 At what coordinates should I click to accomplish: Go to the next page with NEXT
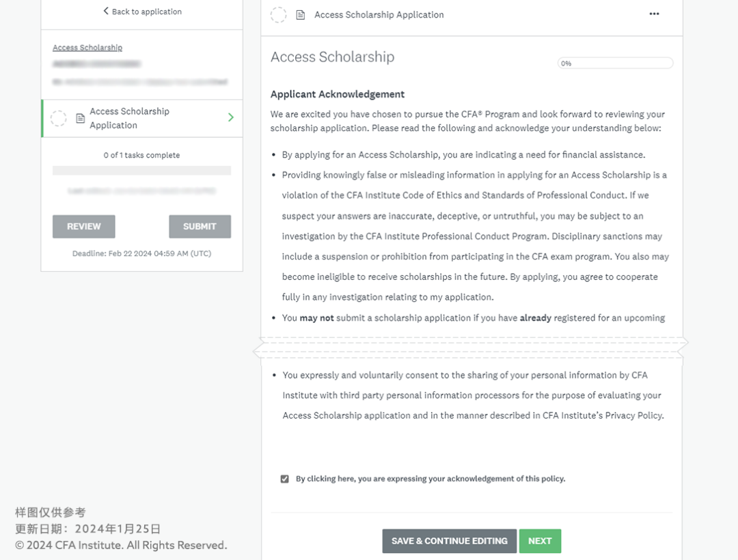click(540, 541)
